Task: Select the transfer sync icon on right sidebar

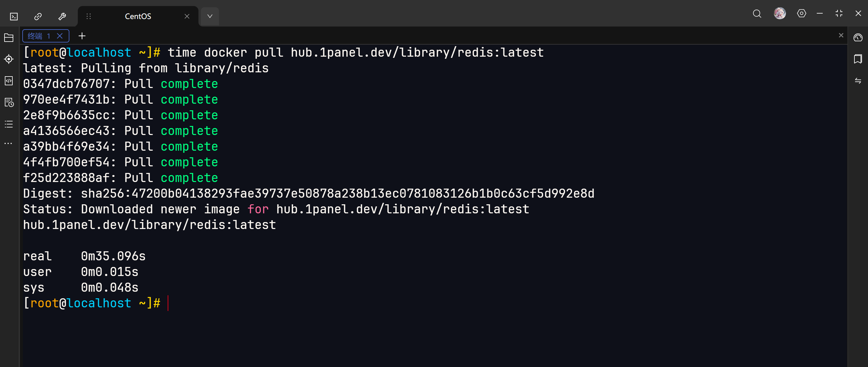Action: [x=858, y=81]
